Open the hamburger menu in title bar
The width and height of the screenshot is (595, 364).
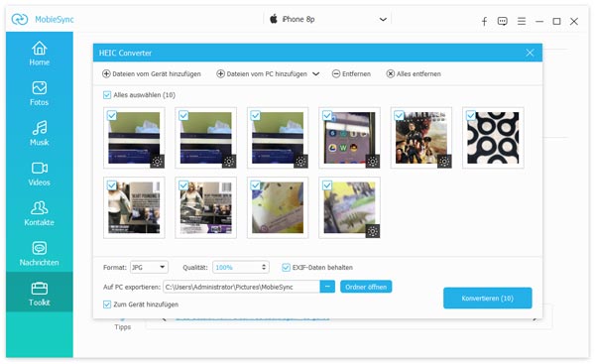(522, 21)
